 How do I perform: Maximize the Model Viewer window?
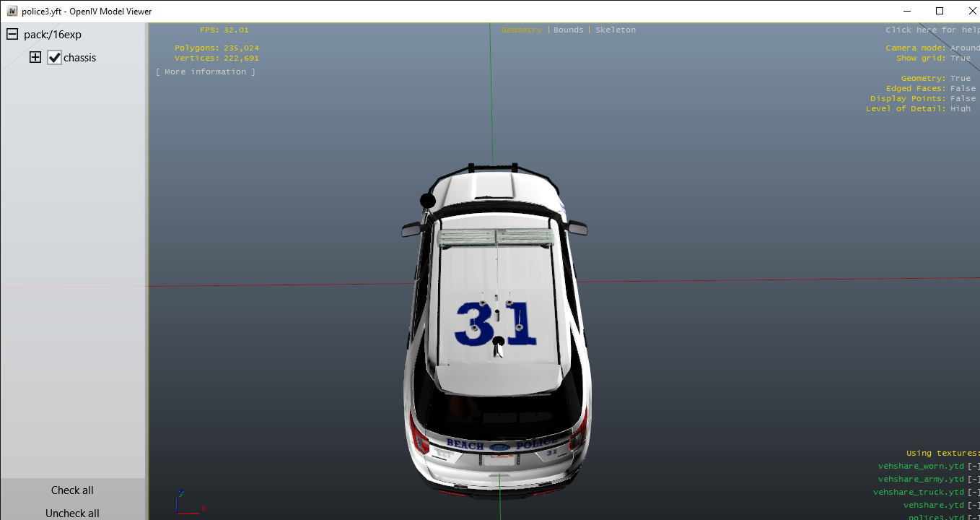pyautogui.click(x=939, y=11)
